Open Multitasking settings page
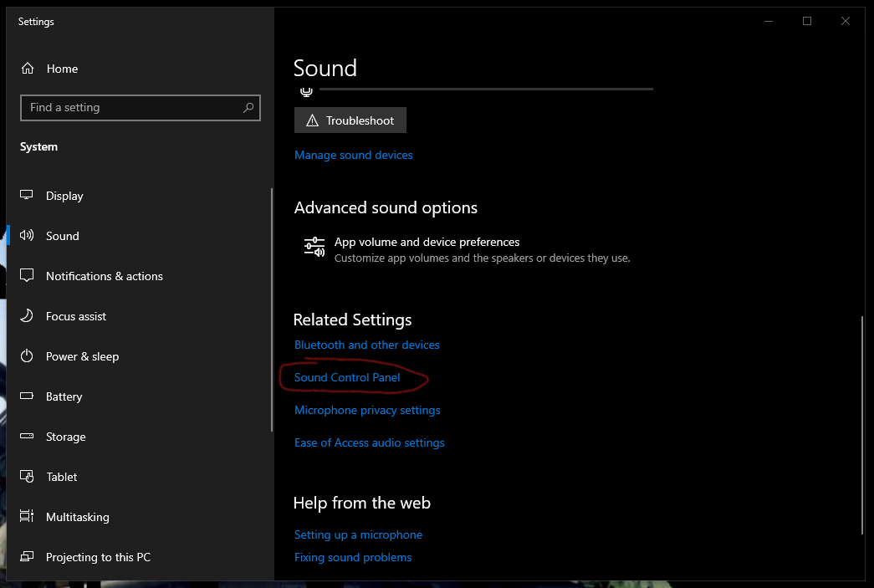874x588 pixels. pyautogui.click(x=77, y=517)
